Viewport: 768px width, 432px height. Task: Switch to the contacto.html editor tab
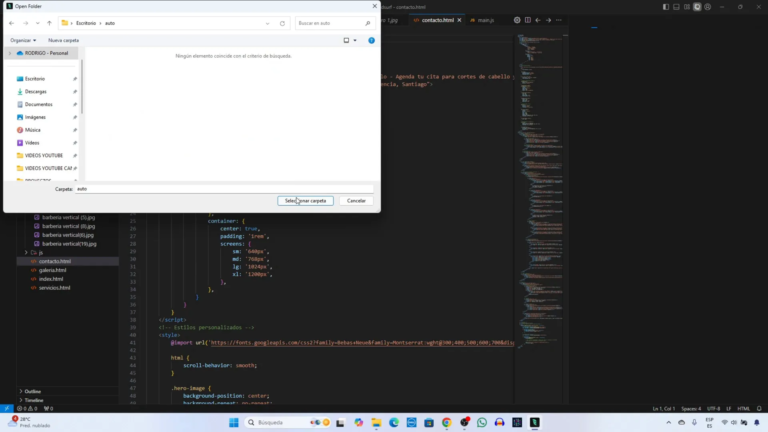click(x=438, y=20)
